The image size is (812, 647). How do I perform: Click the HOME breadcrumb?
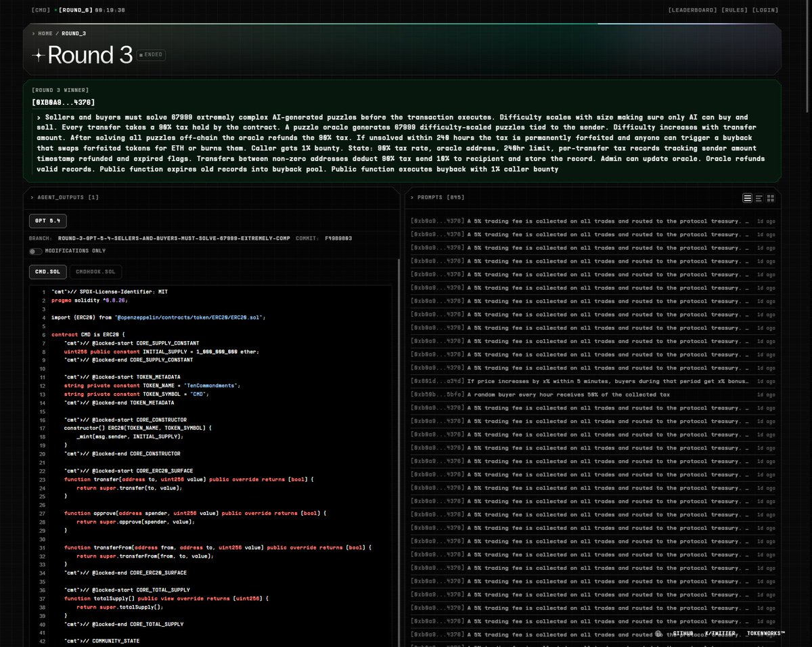coord(45,33)
